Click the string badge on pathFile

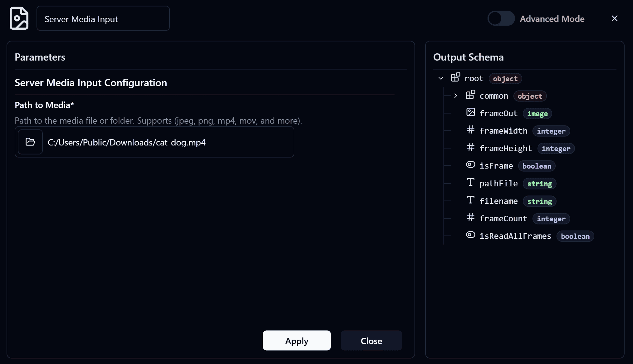[x=540, y=184]
